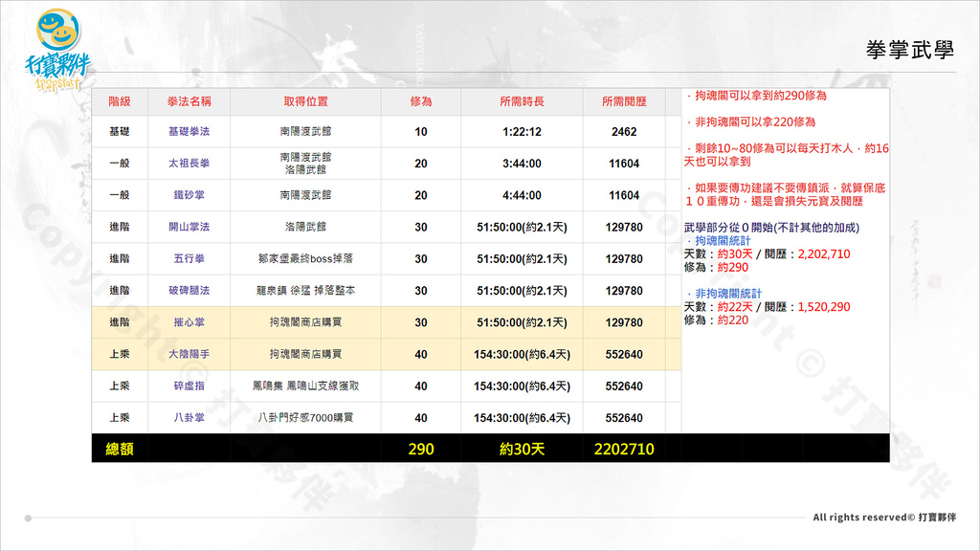
Task: Click 南陽渡武館 location in 基礎拳法 row
Action: click(x=305, y=131)
